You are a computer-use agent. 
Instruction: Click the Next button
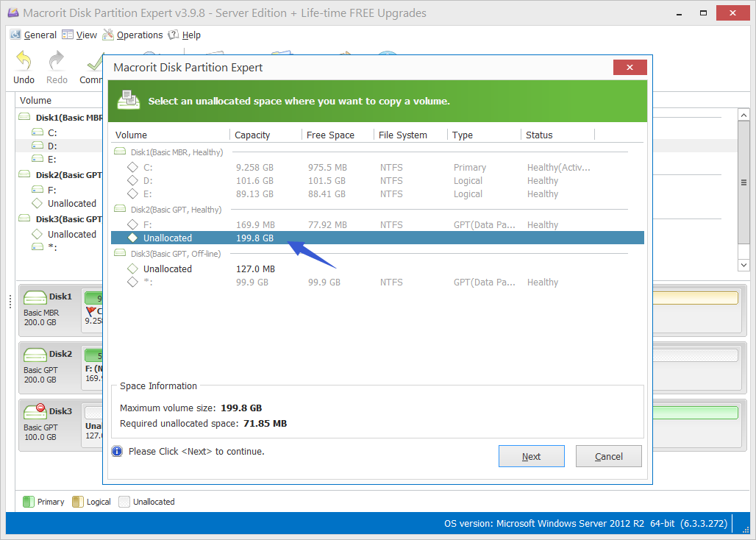click(x=531, y=456)
